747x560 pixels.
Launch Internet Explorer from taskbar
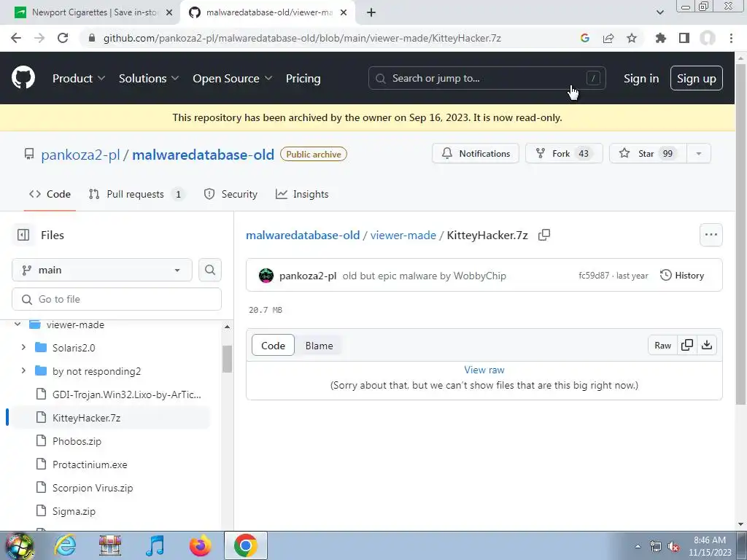pos(65,545)
